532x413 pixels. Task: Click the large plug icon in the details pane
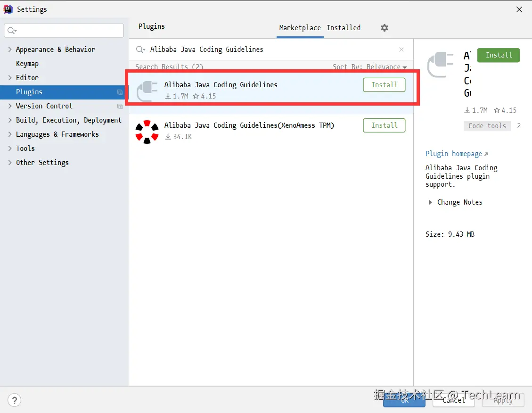[441, 65]
